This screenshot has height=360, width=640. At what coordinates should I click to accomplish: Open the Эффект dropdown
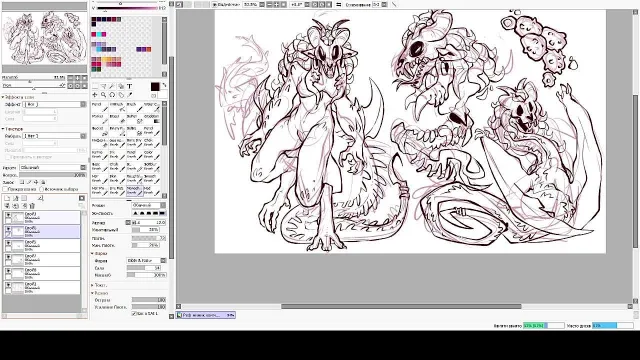55,104
